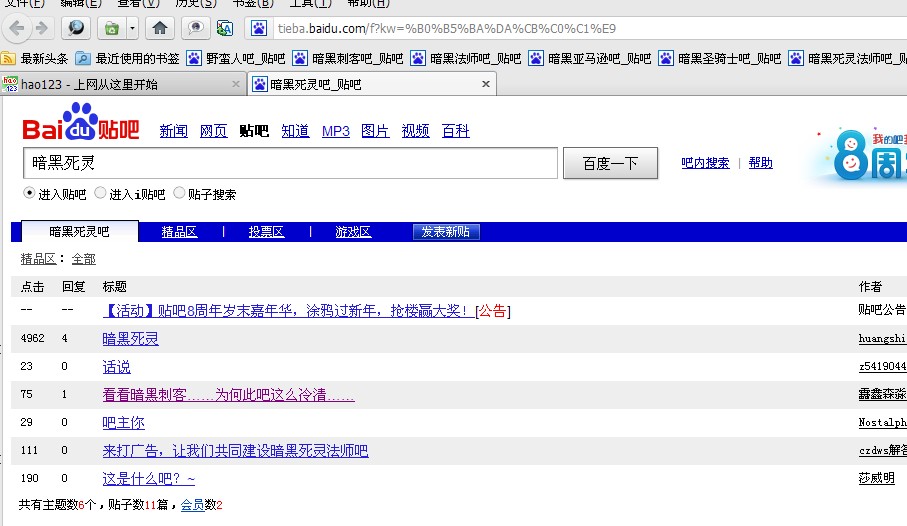Close the 暗黑死灵吧_贴吧 browser tab

486,84
